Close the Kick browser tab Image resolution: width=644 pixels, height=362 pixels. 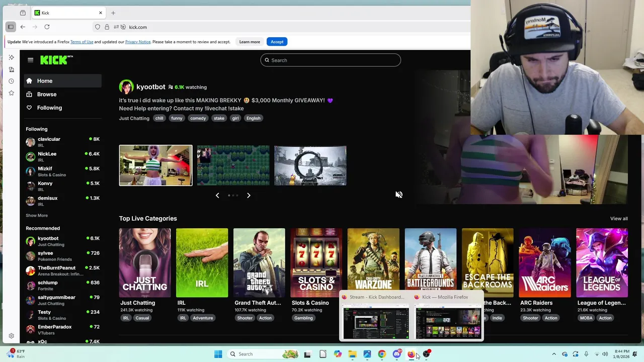coord(101,13)
